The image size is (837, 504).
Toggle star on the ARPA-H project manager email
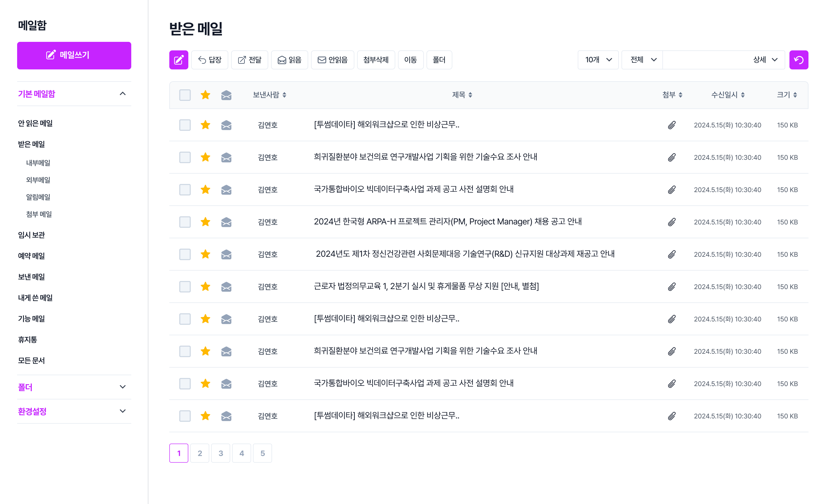click(x=205, y=222)
